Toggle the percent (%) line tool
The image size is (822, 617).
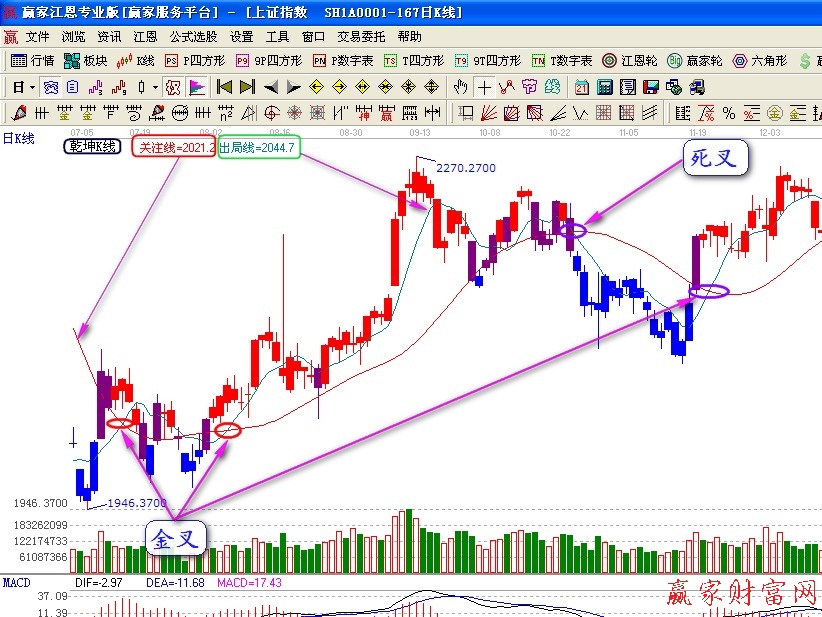pos(728,112)
